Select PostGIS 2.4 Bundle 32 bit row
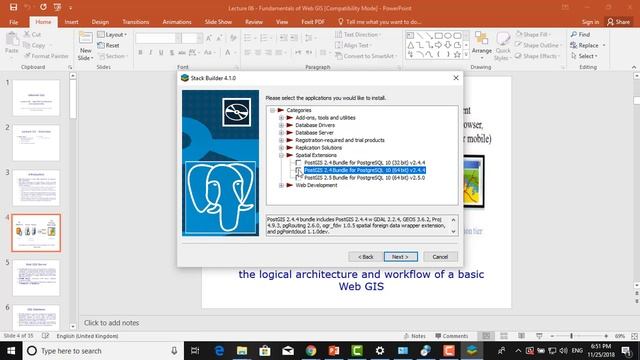Viewport: 640px width, 360px height. coord(364,162)
